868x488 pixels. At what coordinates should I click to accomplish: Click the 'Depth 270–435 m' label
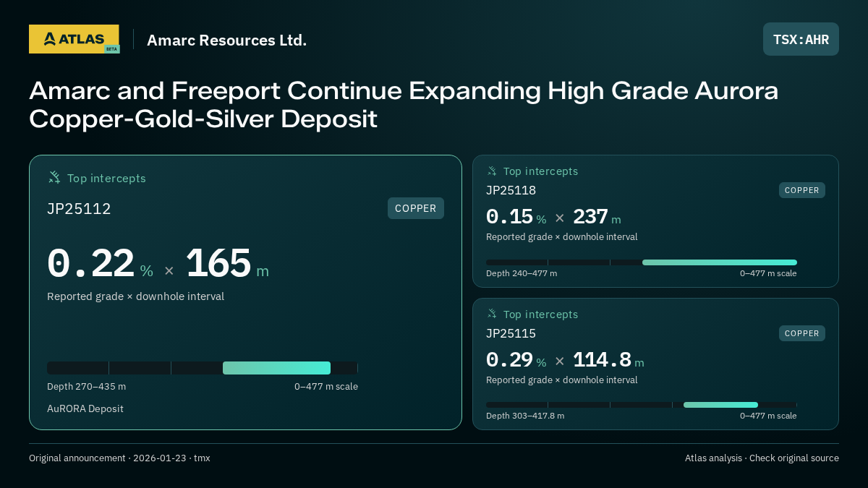[86, 387]
